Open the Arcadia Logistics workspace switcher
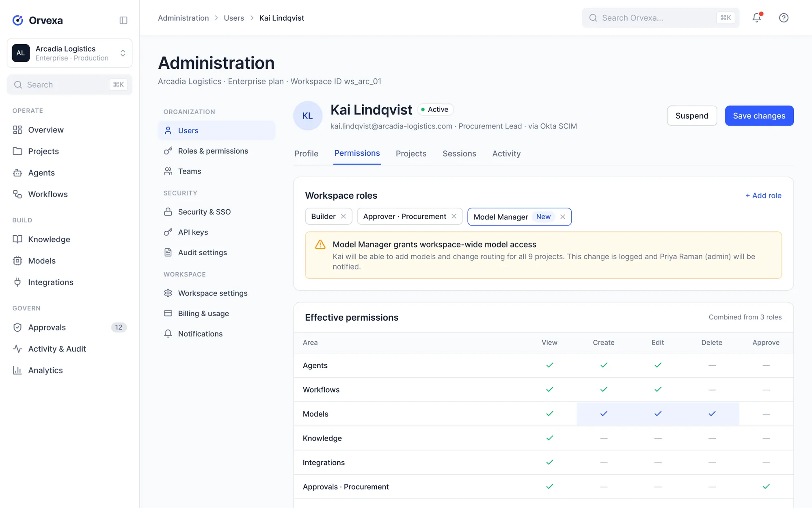 click(69, 53)
